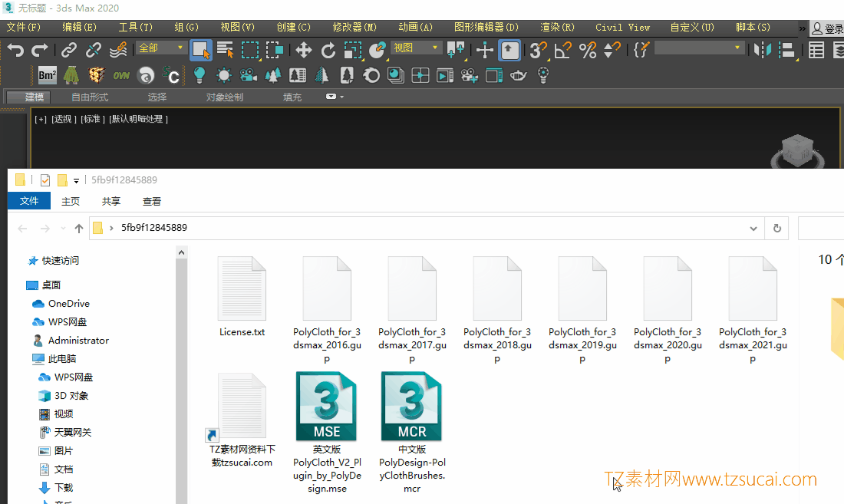Click the Select and Manipulate crosshair icon
Screen dimensions: 844x504
(x=484, y=50)
